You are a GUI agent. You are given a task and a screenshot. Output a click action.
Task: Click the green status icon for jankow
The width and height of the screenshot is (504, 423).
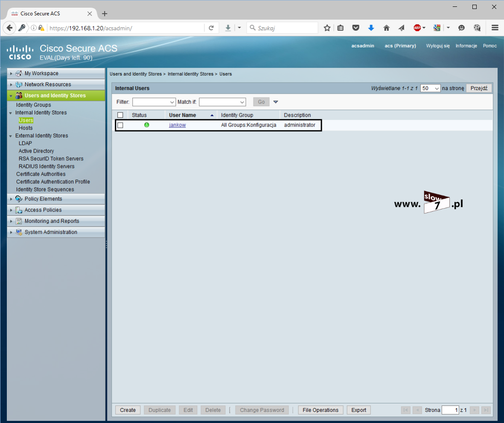point(146,125)
